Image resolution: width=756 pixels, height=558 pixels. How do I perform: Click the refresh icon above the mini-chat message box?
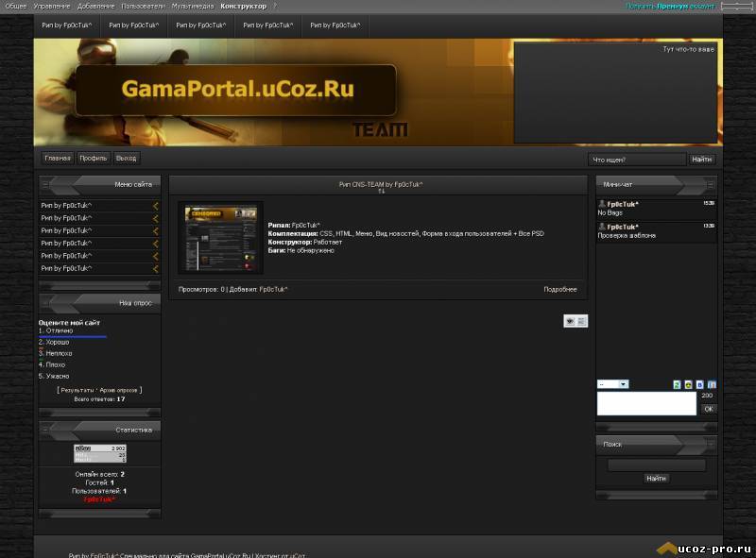click(x=677, y=384)
